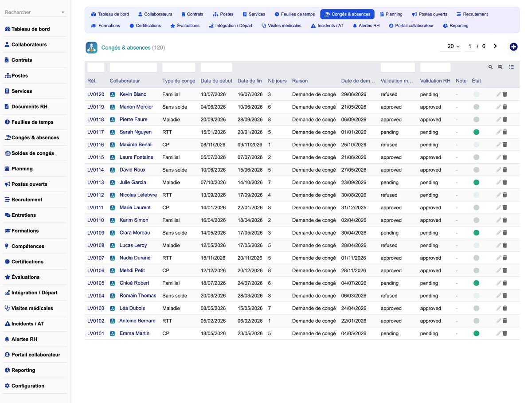Open the Recrutement top tab

tap(472, 14)
